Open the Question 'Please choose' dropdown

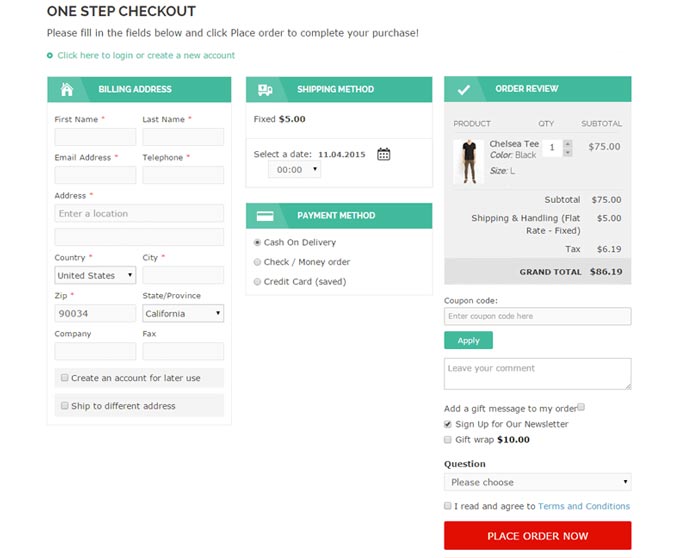(x=537, y=482)
